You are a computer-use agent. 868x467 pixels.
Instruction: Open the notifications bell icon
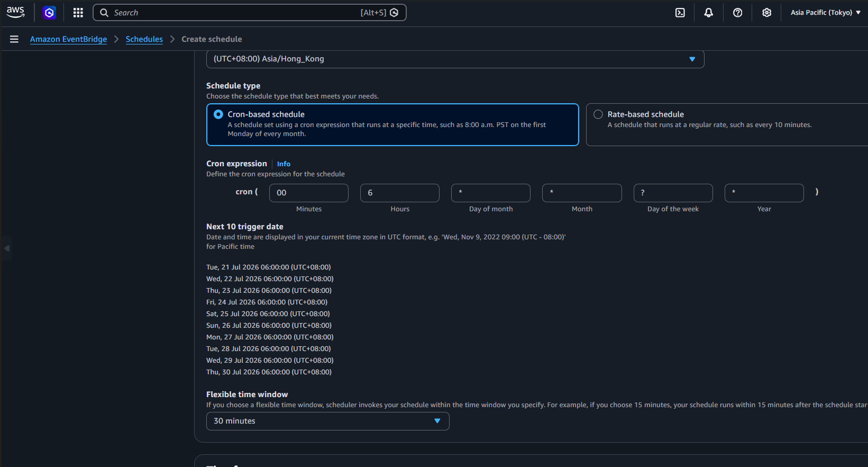pyautogui.click(x=709, y=13)
